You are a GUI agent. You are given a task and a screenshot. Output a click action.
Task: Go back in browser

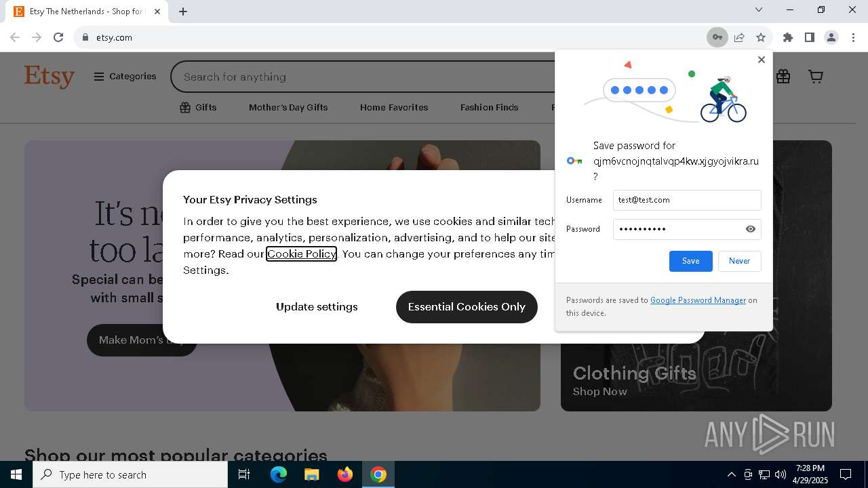15,37
